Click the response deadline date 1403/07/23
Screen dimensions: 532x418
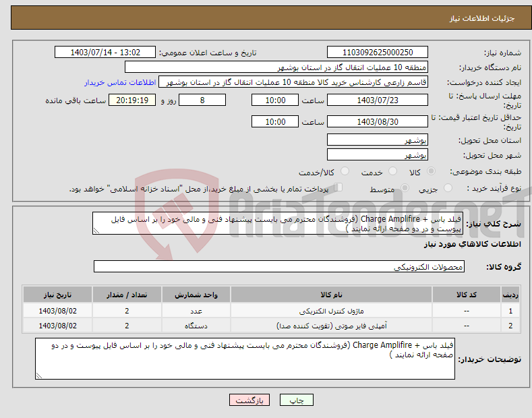(x=378, y=100)
